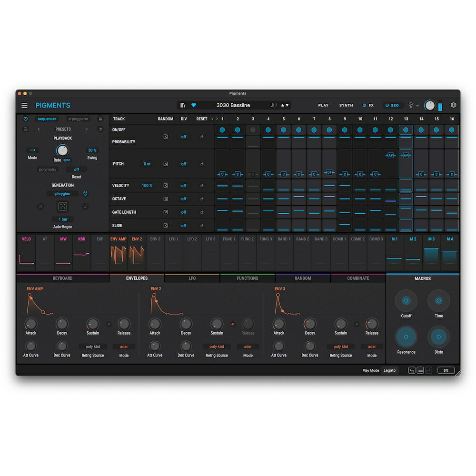Disable step 5 on/off toggle
Image resolution: width=476 pixels, height=476 pixels.
coord(284,130)
